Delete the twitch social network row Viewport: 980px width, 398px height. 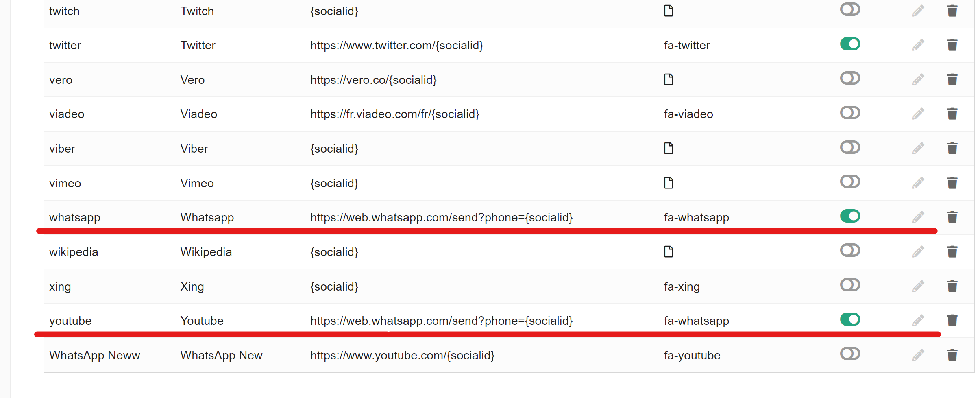(952, 11)
